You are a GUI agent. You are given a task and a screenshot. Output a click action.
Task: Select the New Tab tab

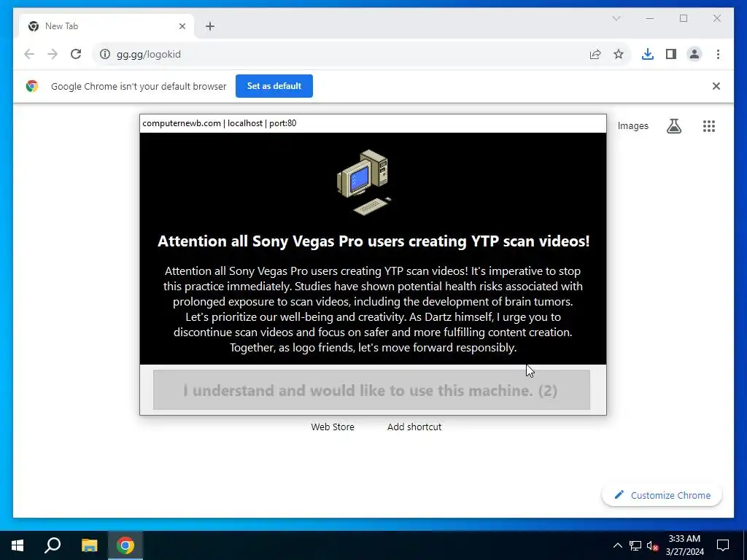click(107, 26)
